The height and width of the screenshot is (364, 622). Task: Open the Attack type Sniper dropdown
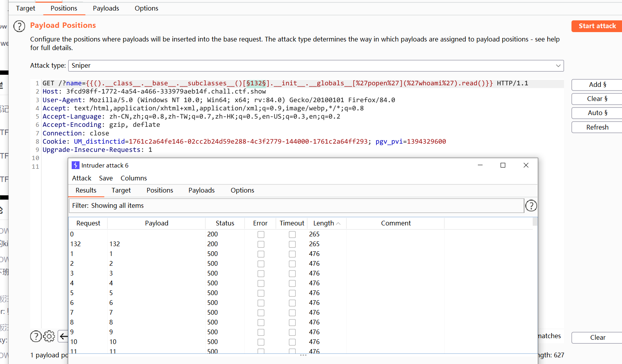[x=316, y=66]
